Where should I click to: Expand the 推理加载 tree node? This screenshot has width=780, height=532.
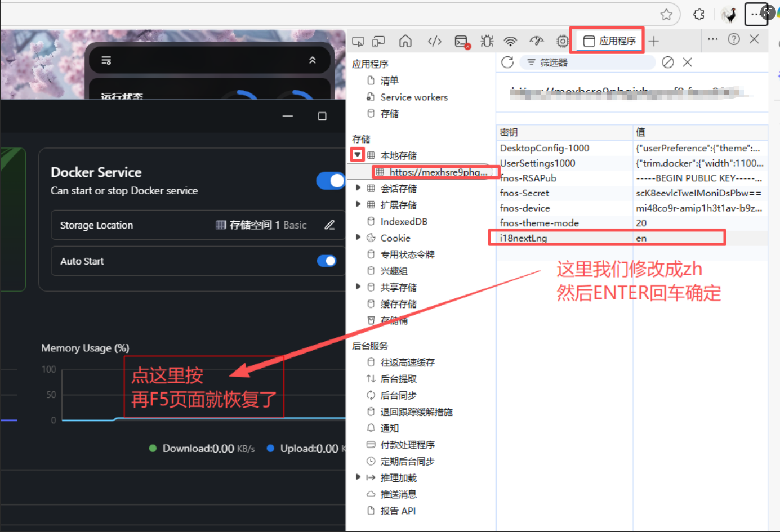coord(358,477)
